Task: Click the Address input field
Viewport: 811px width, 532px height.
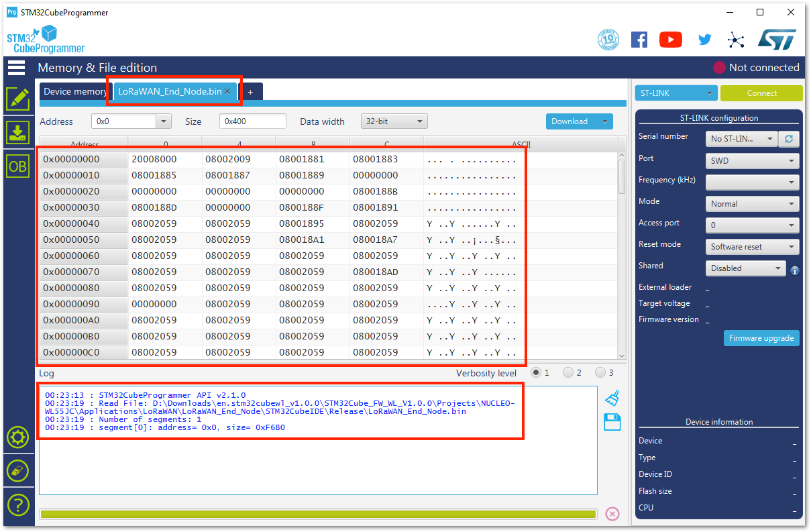Action: 124,121
